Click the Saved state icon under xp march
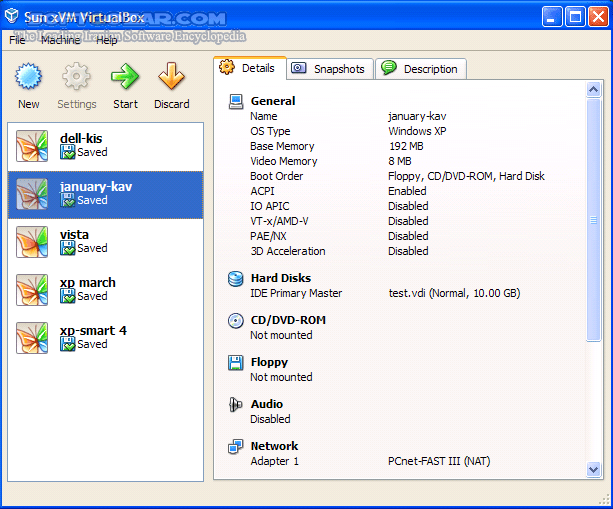 [68, 296]
